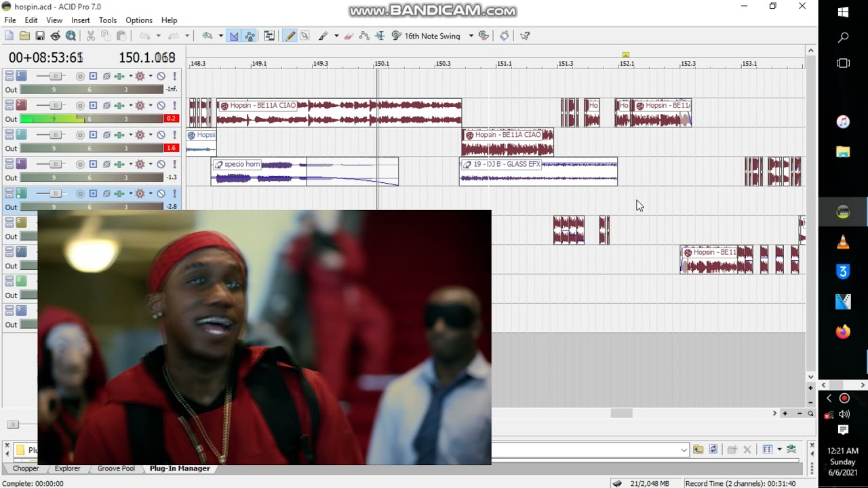
Task: Save the project with the floppy disk icon
Action: click(x=40, y=36)
